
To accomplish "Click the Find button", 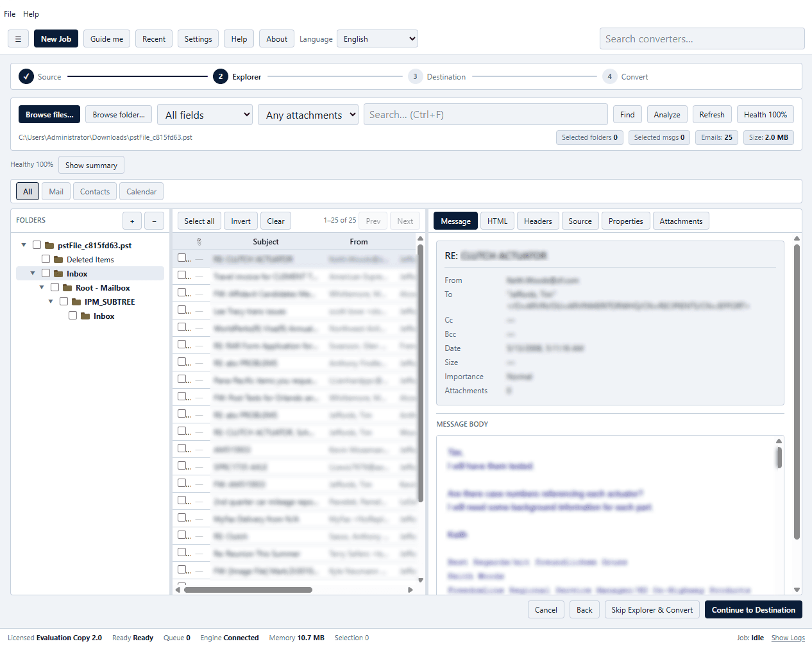I will coord(627,115).
